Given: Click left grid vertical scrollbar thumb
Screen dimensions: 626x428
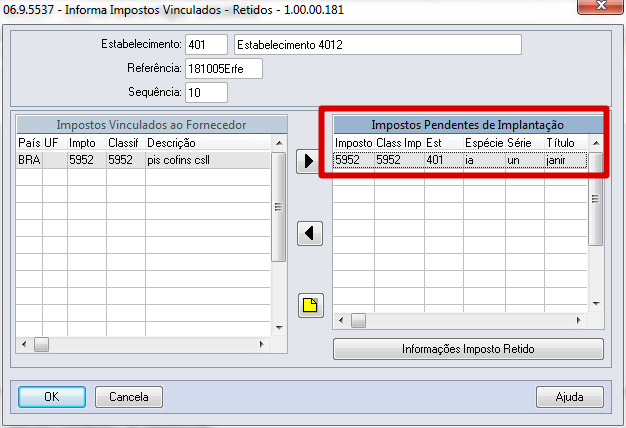Looking at the screenshot, I should (x=278, y=207).
